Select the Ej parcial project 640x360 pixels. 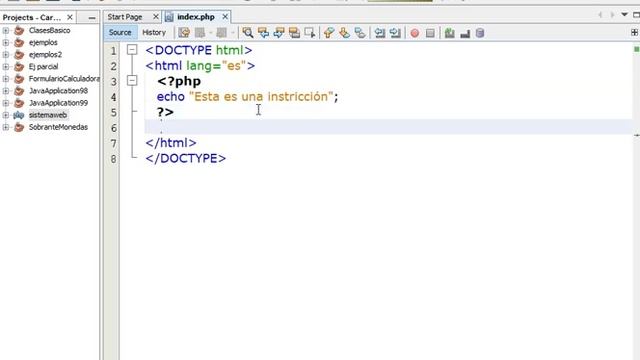(43, 67)
